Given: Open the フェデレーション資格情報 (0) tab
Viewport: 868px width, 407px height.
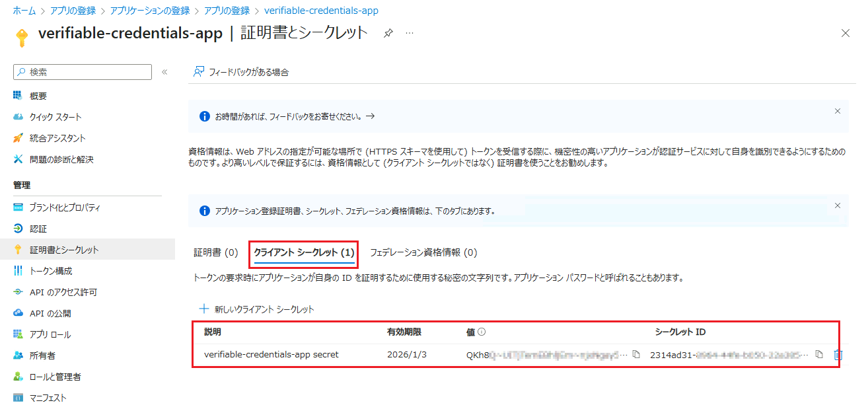Looking at the screenshot, I should click(423, 252).
